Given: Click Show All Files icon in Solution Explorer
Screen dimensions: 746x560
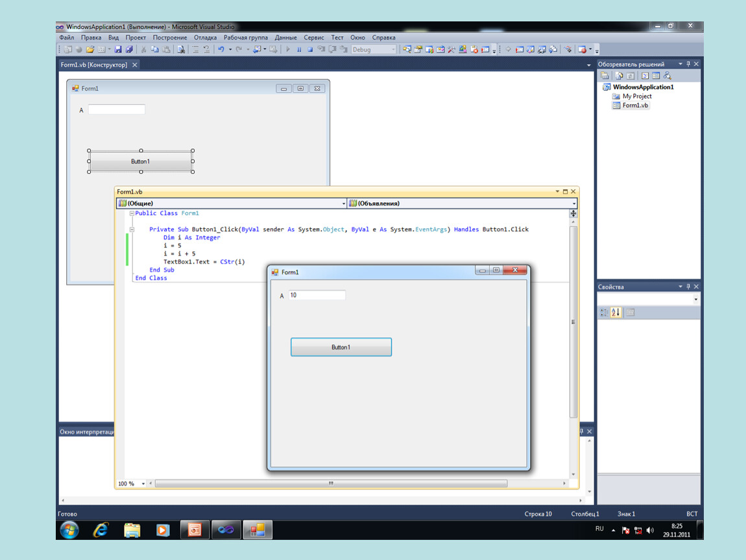Looking at the screenshot, I should click(619, 76).
